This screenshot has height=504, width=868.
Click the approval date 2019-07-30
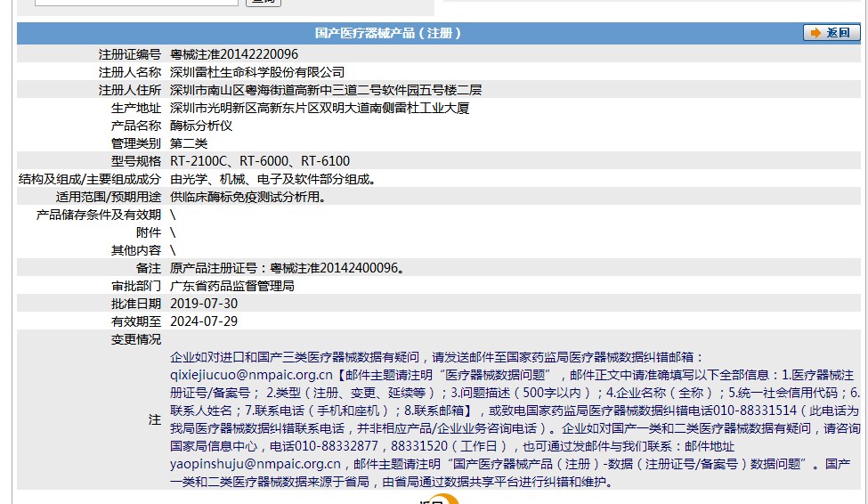[x=204, y=304]
